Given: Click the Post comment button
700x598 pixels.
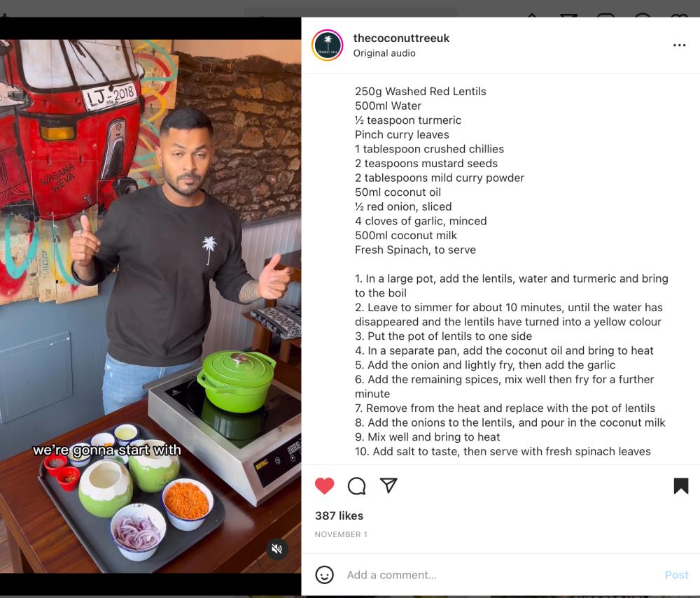Looking at the screenshot, I should [x=676, y=575].
